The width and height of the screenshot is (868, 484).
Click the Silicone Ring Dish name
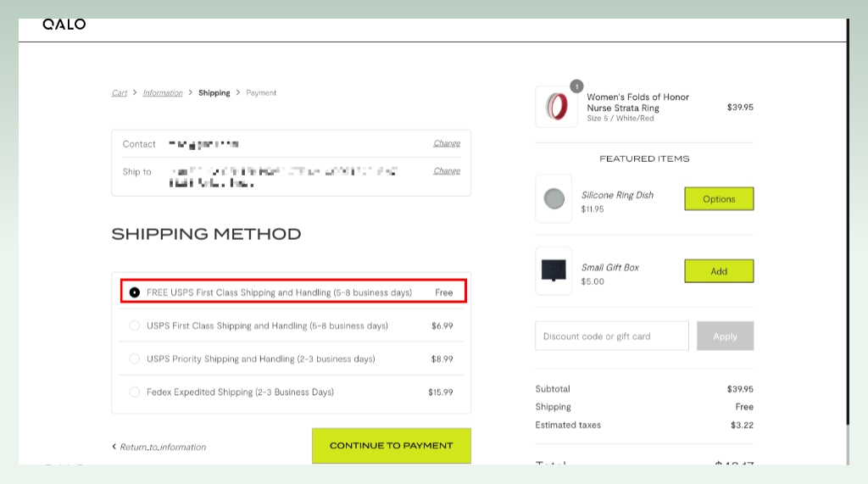617,195
